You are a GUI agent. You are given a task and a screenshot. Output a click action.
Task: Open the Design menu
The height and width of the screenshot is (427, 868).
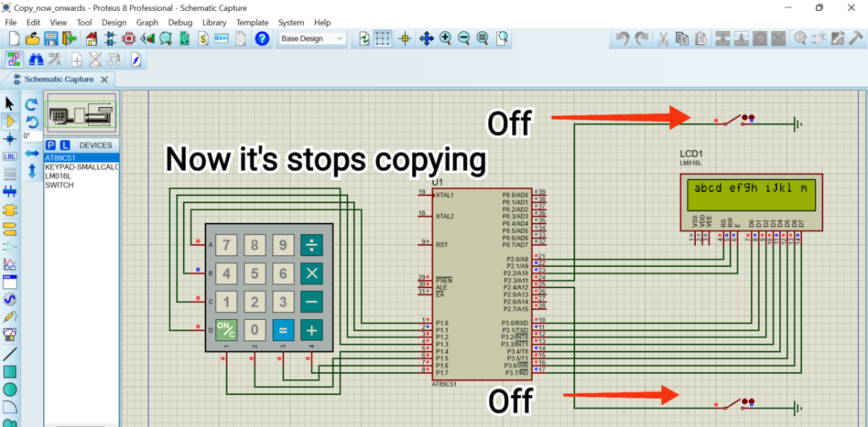click(x=114, y=22)
